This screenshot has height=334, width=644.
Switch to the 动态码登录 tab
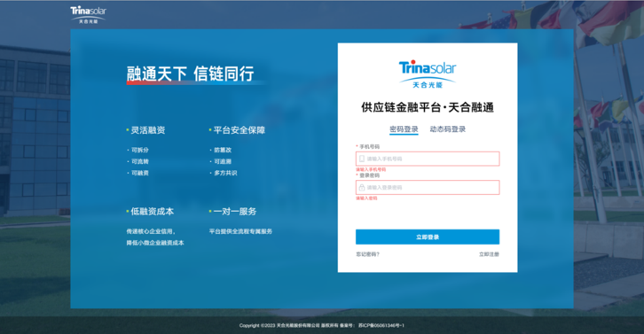(448, 129)
